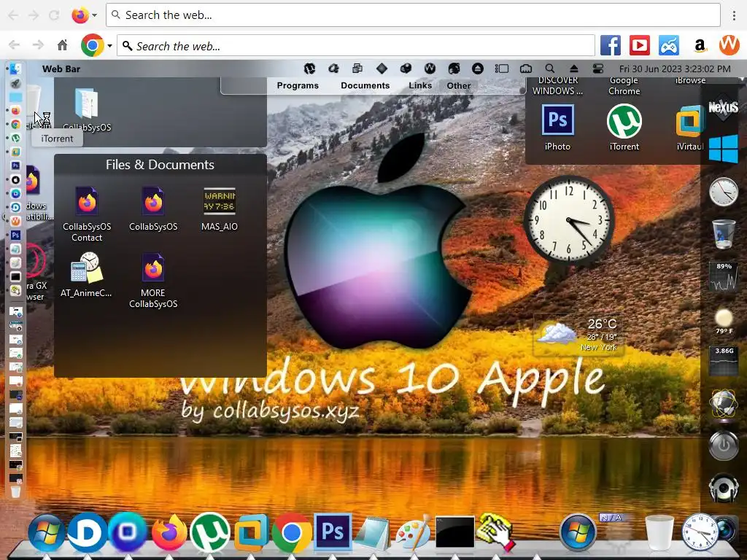The image size is (747, 560).
Task: Open Facebook shortcut in the web bar
Action: tap(611, 46)
